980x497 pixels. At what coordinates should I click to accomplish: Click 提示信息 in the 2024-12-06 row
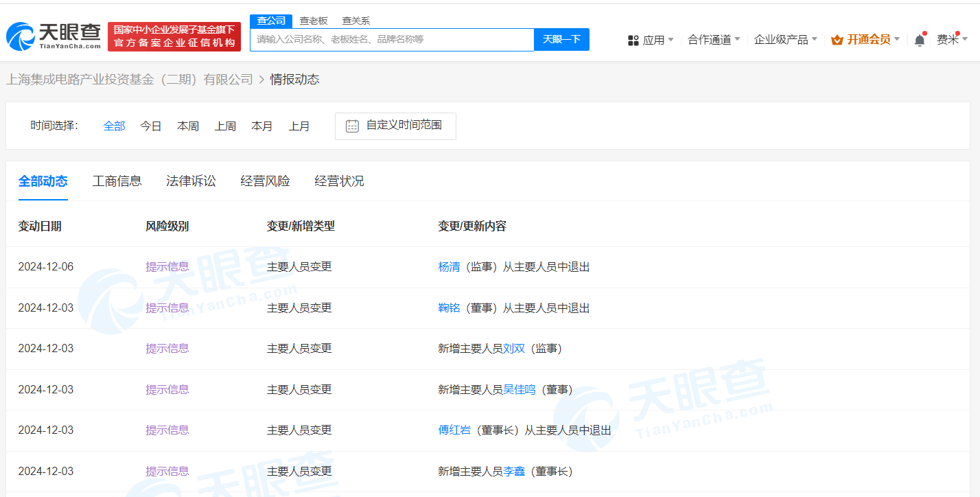click(x=167, y=267)
